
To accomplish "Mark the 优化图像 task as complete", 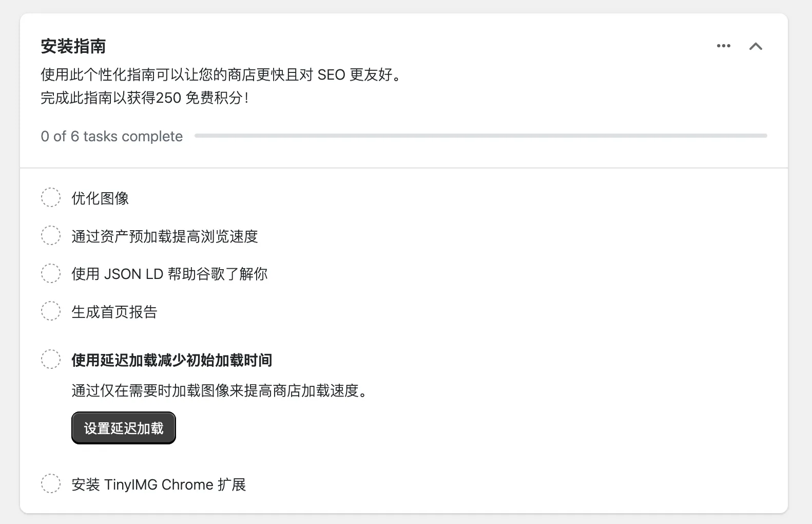I will [x=50, y=198].
